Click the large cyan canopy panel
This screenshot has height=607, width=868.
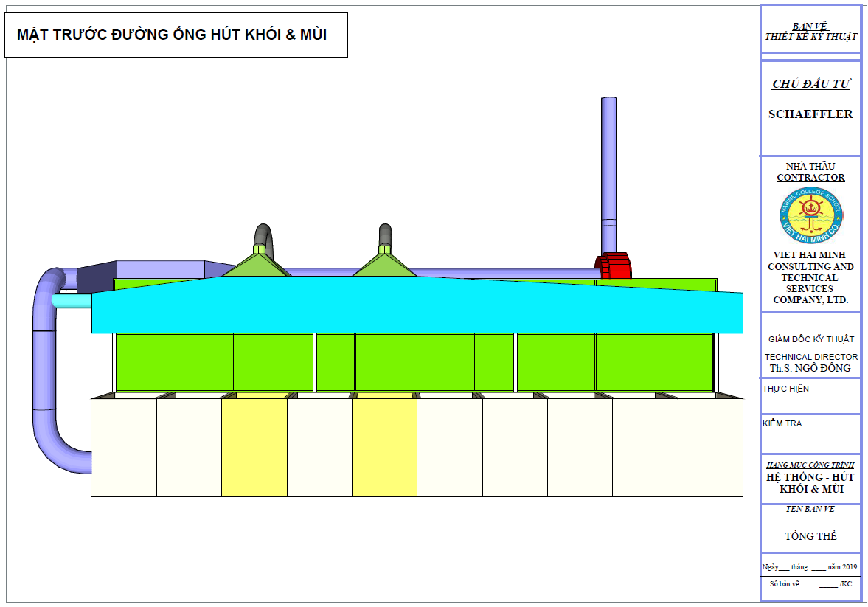tap(417, 305)
